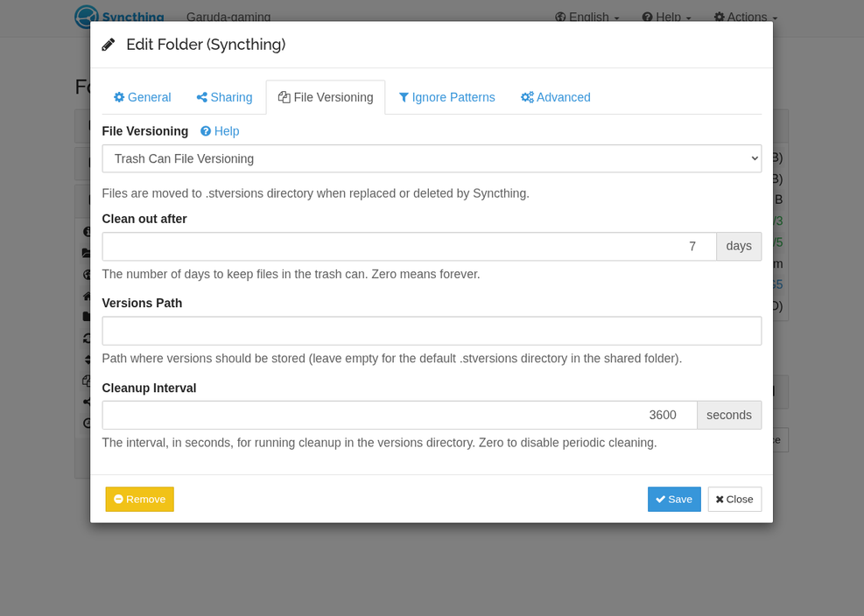The width and height of the screenshot is (864, 616).
Task: Click the gear icon on General tab
Action: [x=119, y=97]
